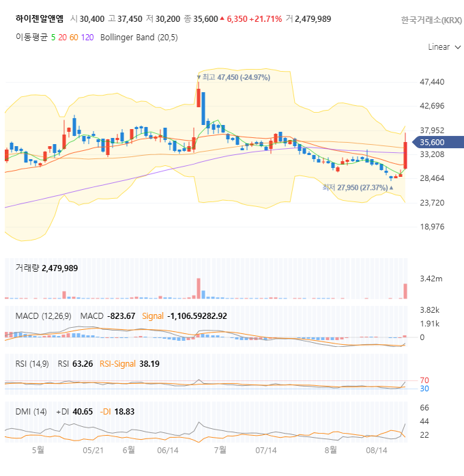Image resolution: width=464 pixels, height=476 pixels.
Task: Click the MACD (12,26,9) indicator title
Action: pos(44,316)
